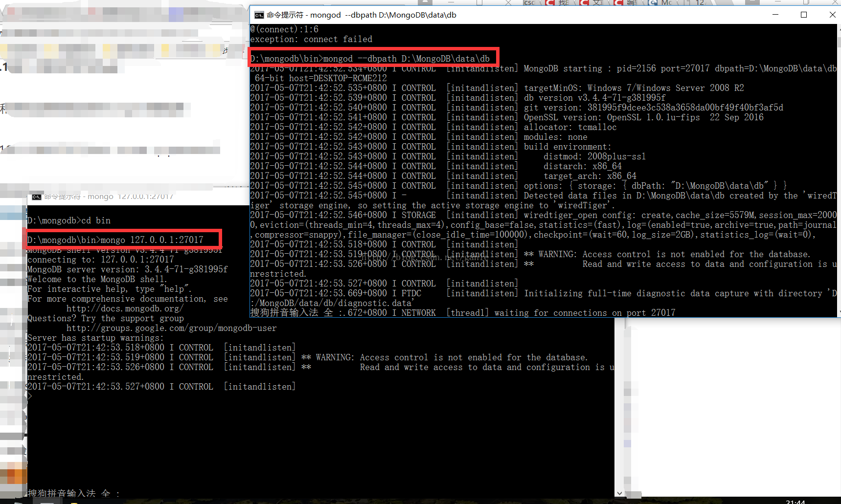841x504 pixels.
Task: Click the mongo shell '>' input prompt
Action: [30, 396]
